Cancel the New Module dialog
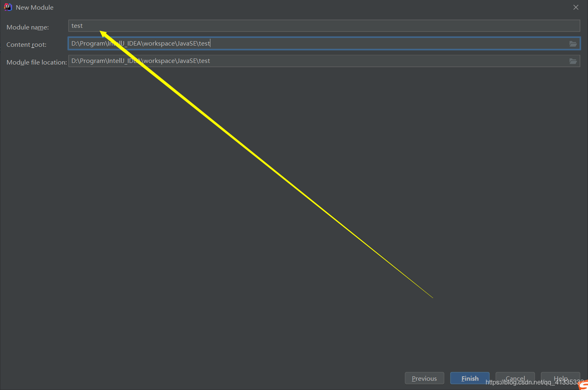 515,378
